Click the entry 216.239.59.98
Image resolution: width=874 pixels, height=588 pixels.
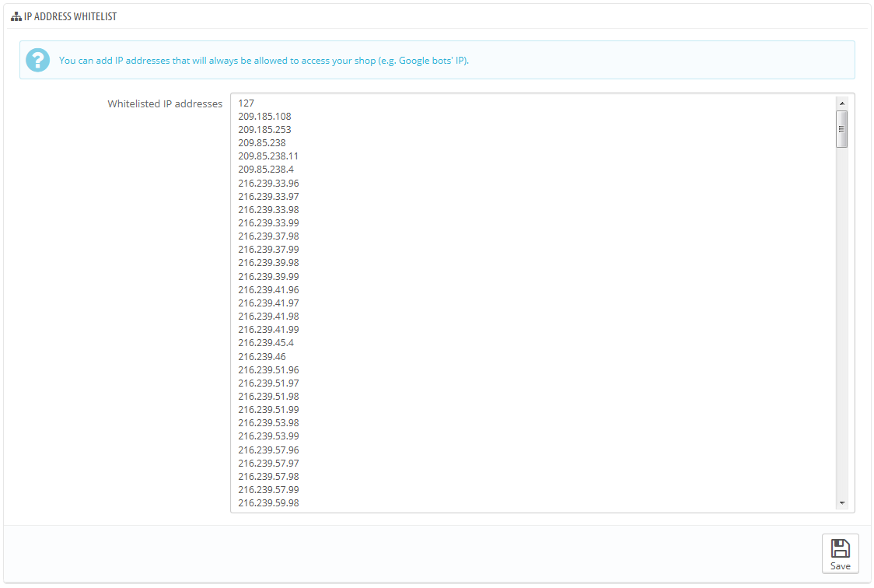tap(269, 503)
